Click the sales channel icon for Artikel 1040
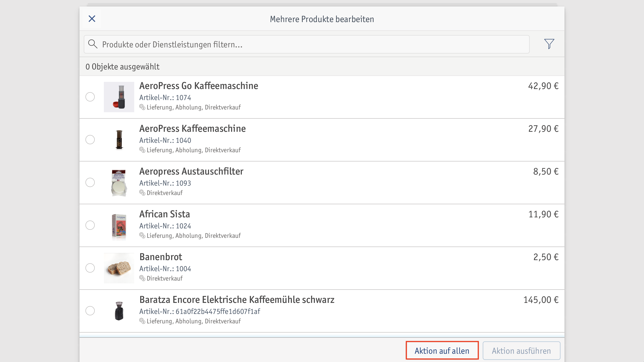Screen dimensions: 644x362 pos(142,150)
